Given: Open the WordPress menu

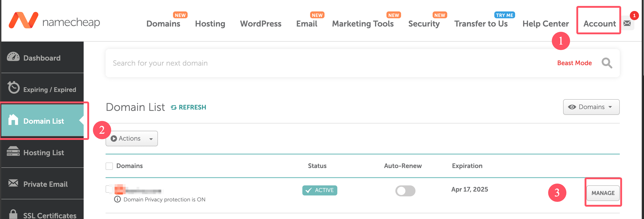Looking at the screenshot, I should point(261,24).
